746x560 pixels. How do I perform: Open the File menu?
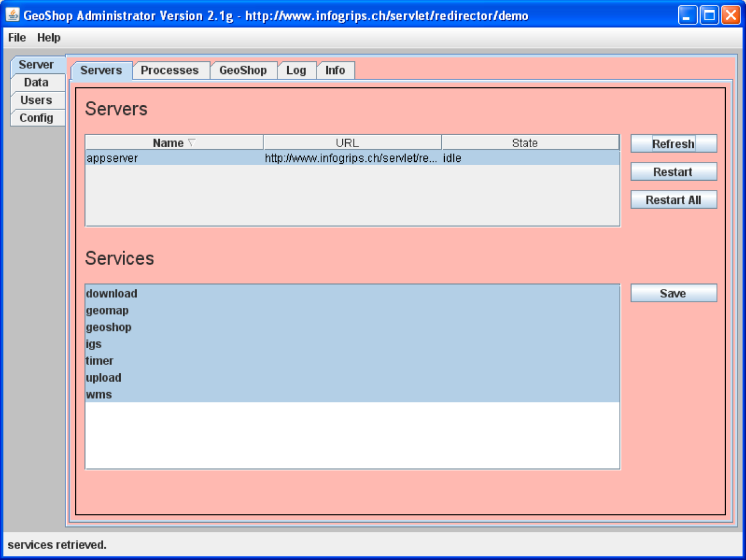tap(17, 38)
